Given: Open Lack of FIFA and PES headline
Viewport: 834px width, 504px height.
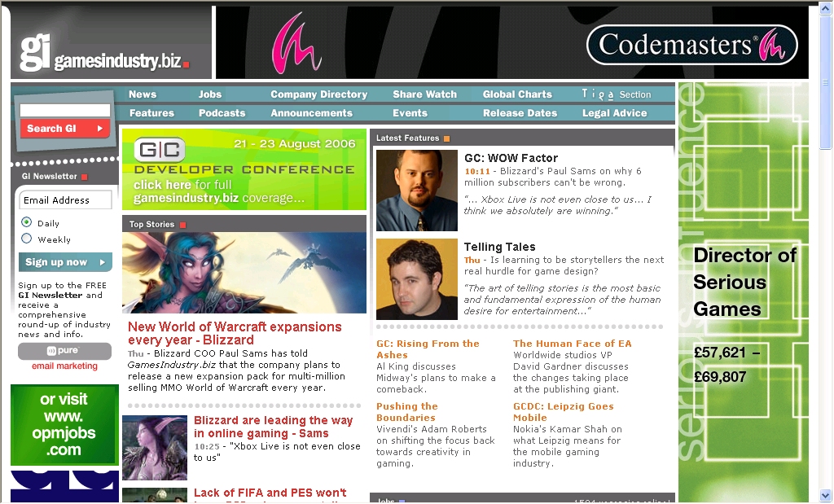Looking at the screenshot, I should pyautogui.click(x=270, y=493).
